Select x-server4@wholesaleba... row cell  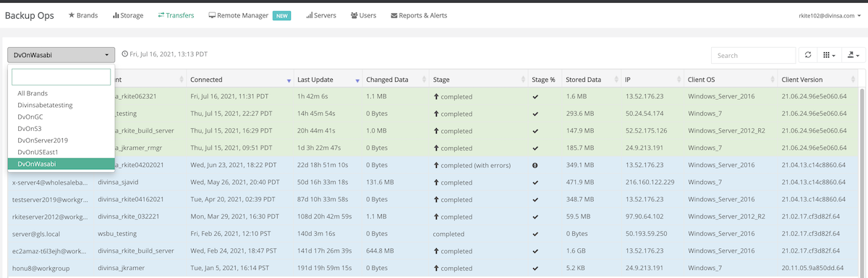coord(49,182)
